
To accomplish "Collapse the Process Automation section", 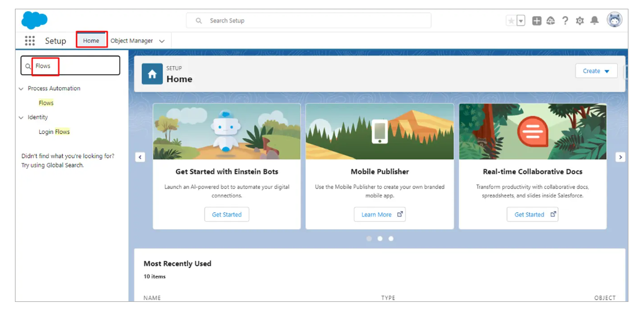I will click(x=21, y=88).
